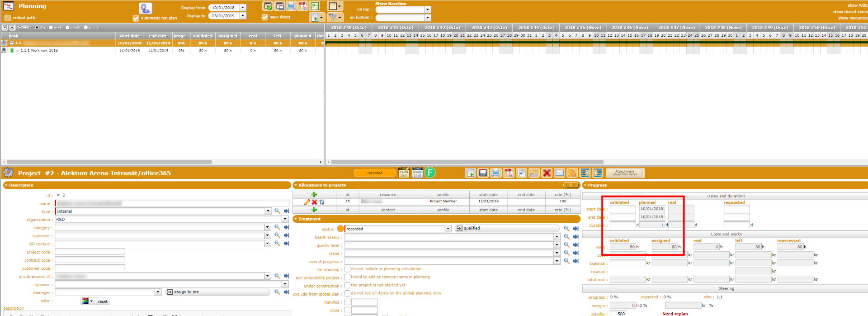Click the reset color button
868x316 pixels.
pos(103,302)
